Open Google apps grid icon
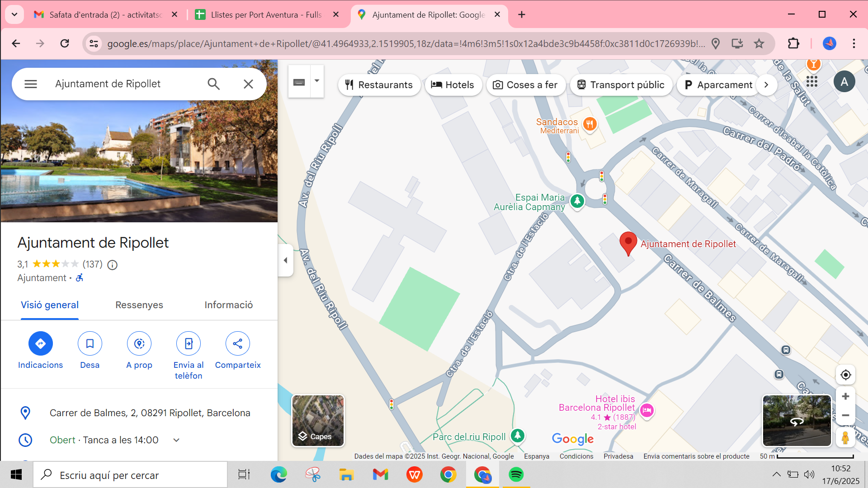 (812, 82)
